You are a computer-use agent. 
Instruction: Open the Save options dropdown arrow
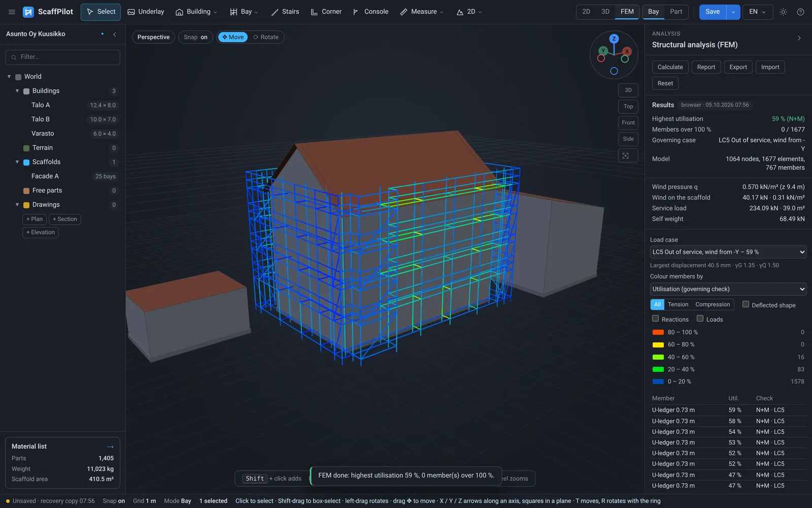[x=733, y=12]
